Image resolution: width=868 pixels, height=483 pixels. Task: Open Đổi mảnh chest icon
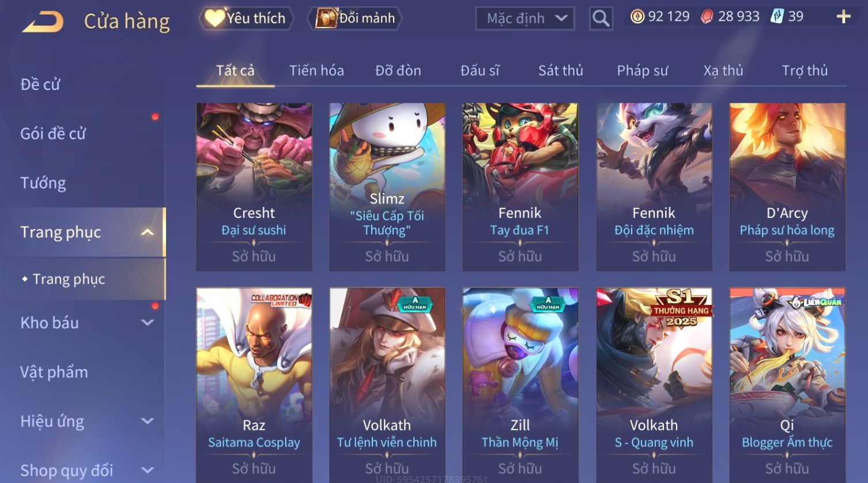click(x=355, y=18)
